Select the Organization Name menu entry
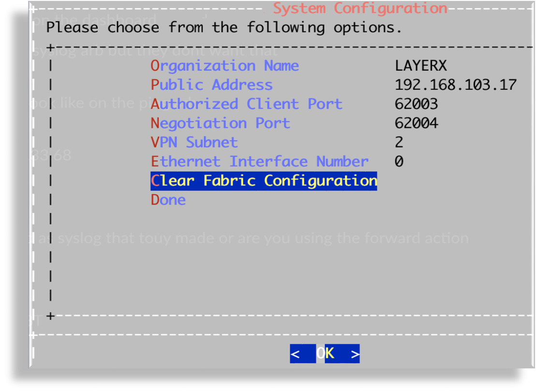Screen dimensions: 536x392 click(225, 66)
